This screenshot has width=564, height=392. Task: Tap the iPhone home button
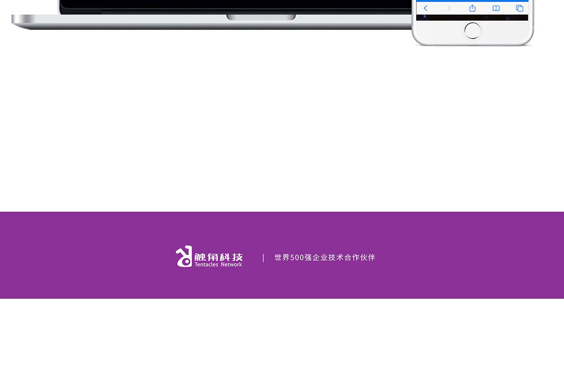(472, 31)
